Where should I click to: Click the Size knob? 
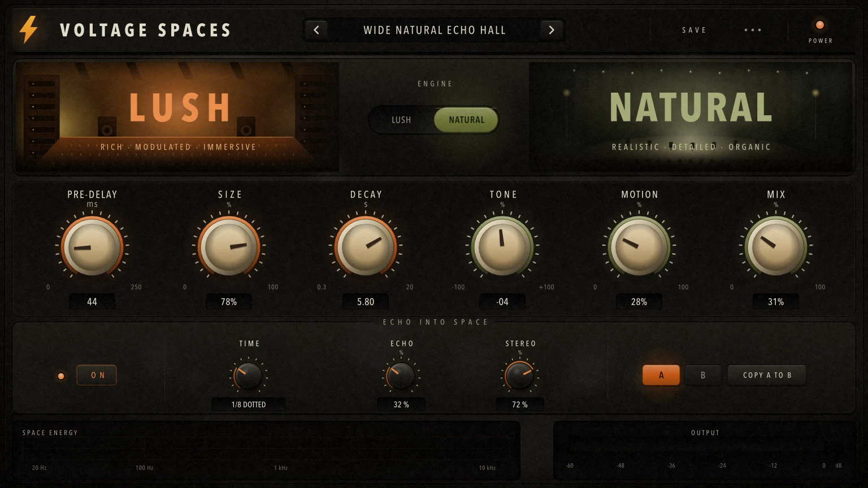(229, 247)
